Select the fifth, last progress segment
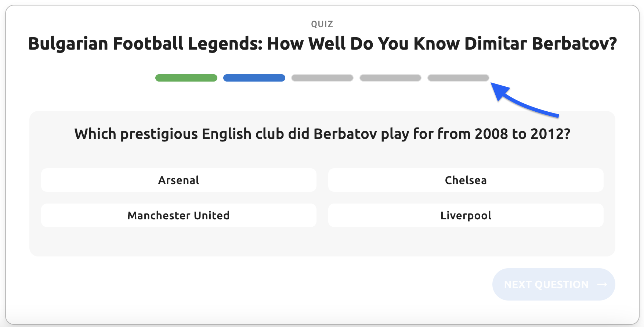 coord(458,78)
